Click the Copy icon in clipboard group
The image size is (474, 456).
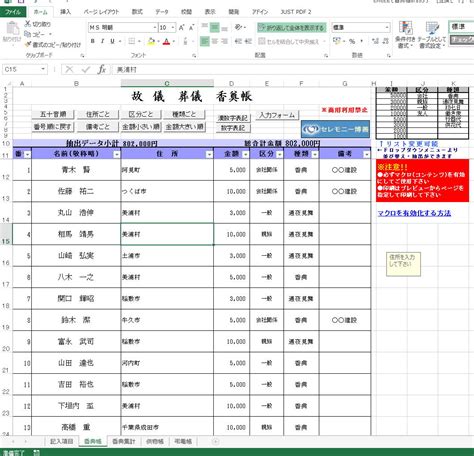(28, 34)
